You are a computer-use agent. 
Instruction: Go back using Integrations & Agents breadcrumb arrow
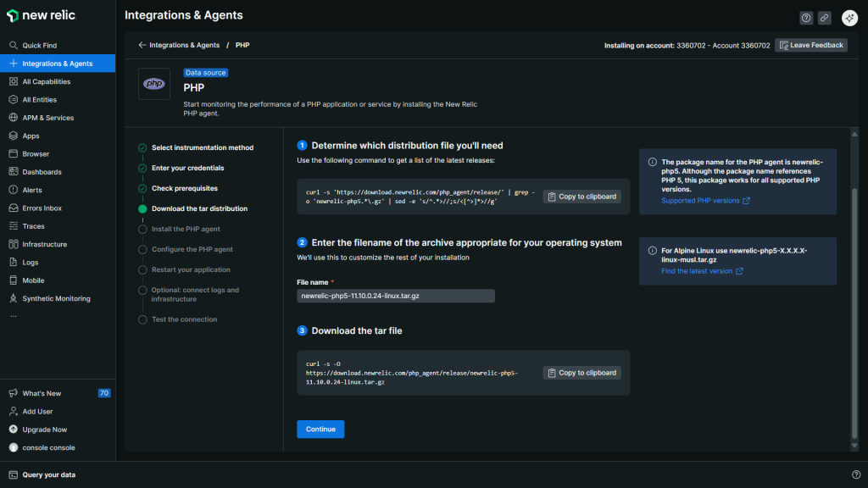142,45
